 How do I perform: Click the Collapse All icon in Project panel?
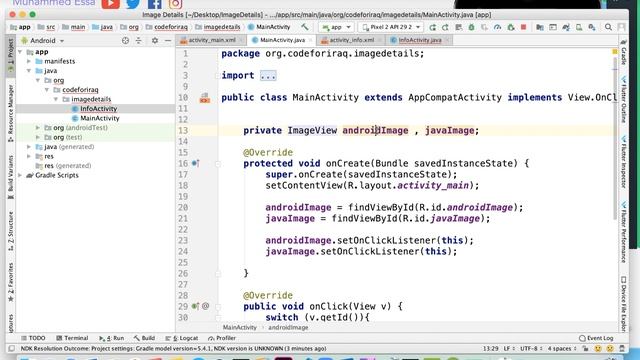click(139, 40)
